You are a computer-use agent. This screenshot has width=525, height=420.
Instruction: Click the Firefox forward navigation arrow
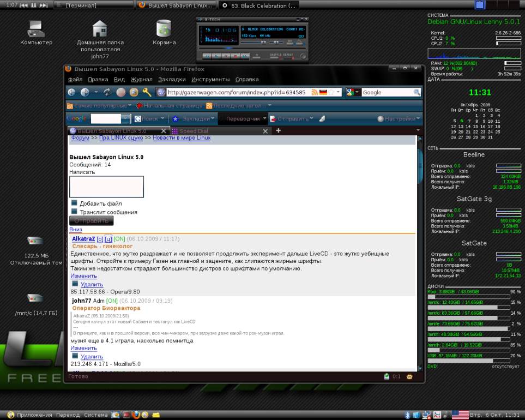pos(85,92)
